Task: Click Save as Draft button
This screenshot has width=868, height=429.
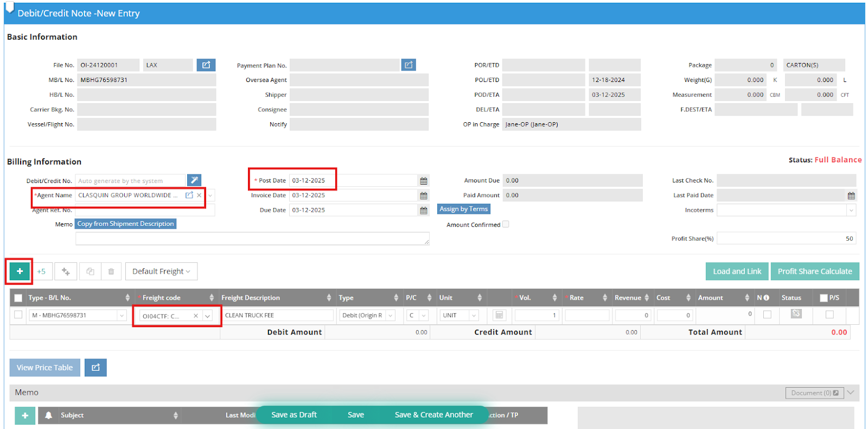Action: (x=294, y=415)
